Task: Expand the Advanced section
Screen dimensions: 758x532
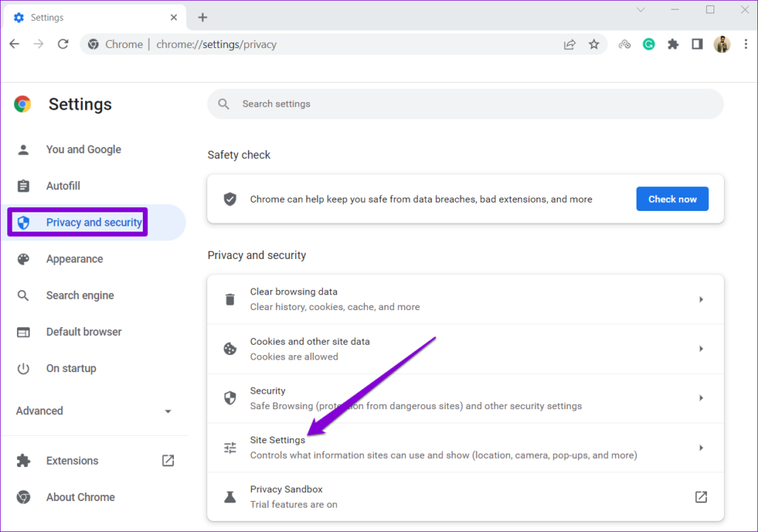Action: 94,411
